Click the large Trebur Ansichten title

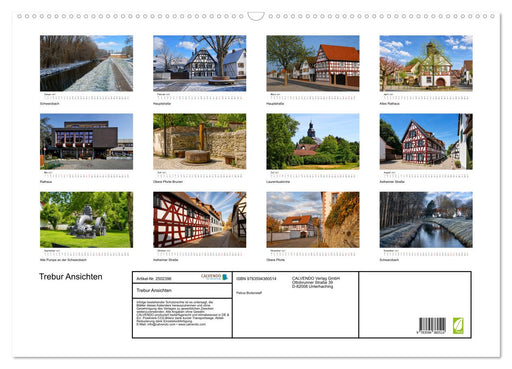71,277
